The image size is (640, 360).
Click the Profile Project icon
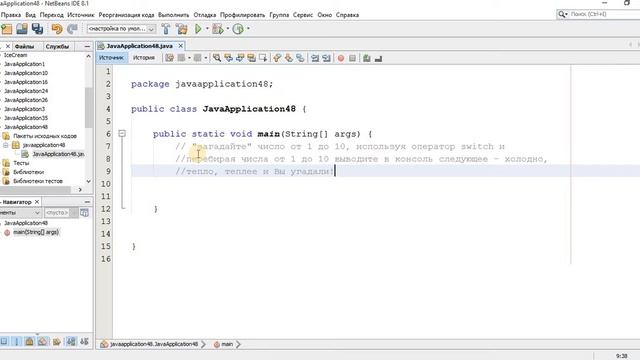[238, 29]
